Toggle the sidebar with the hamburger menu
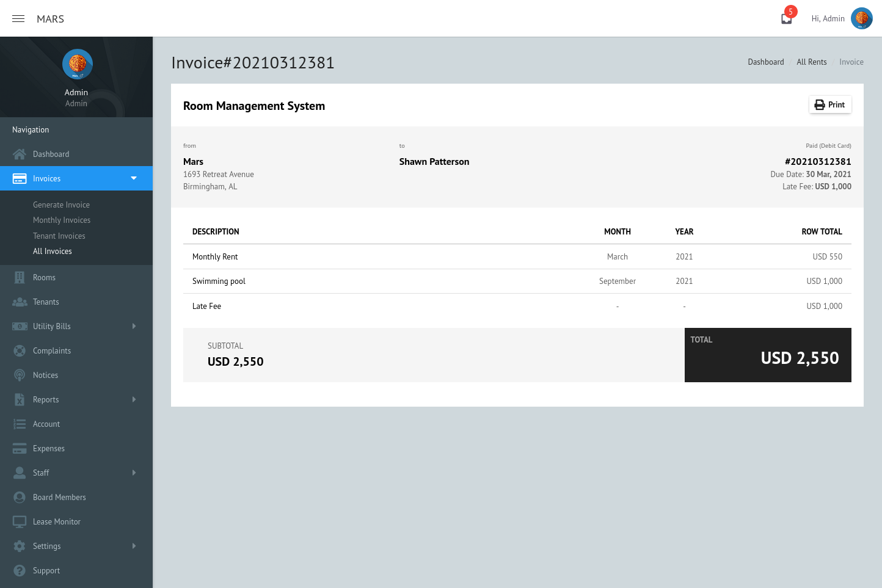Image resolution: width=882 pixels, height=588 pixels. pyautogui.click(x=18, y=18)
